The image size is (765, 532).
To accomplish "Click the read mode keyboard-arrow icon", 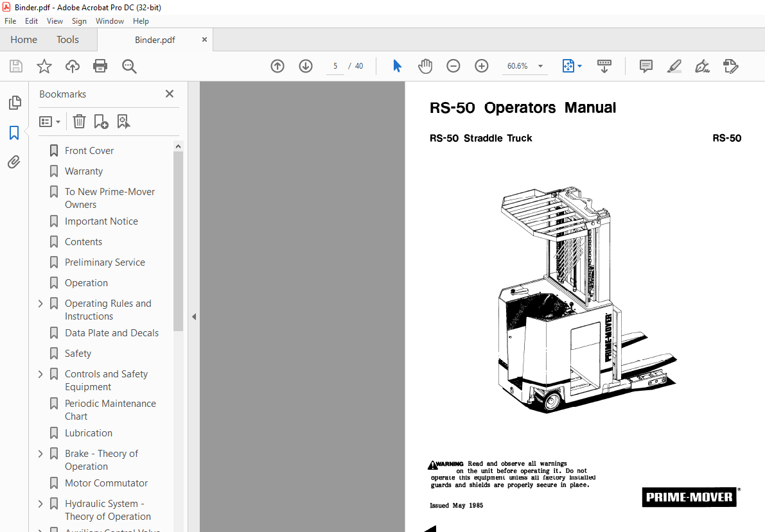I will point(604,66).
